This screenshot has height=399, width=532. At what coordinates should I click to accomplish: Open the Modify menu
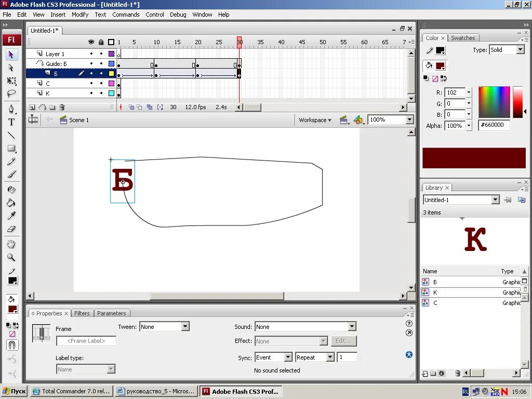point(80,15)
